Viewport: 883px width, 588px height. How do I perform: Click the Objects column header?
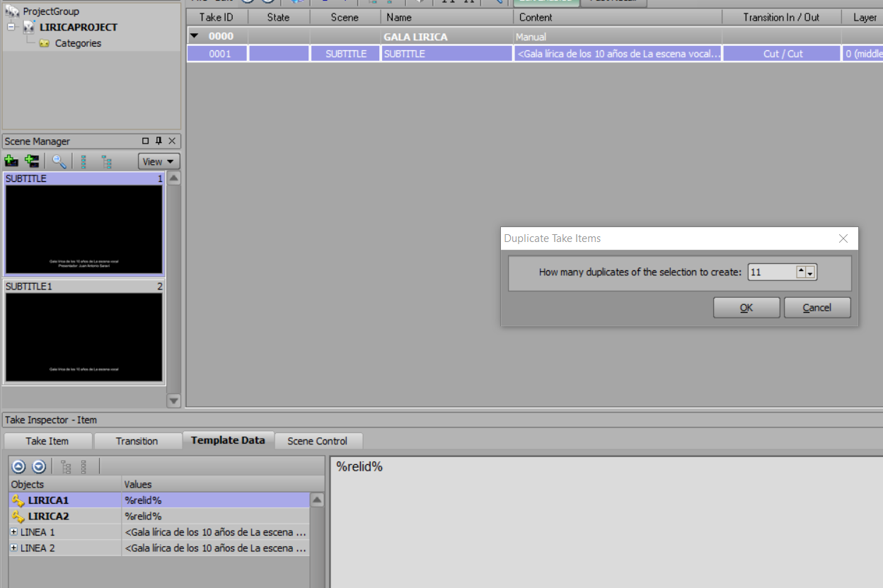point(65,485)
